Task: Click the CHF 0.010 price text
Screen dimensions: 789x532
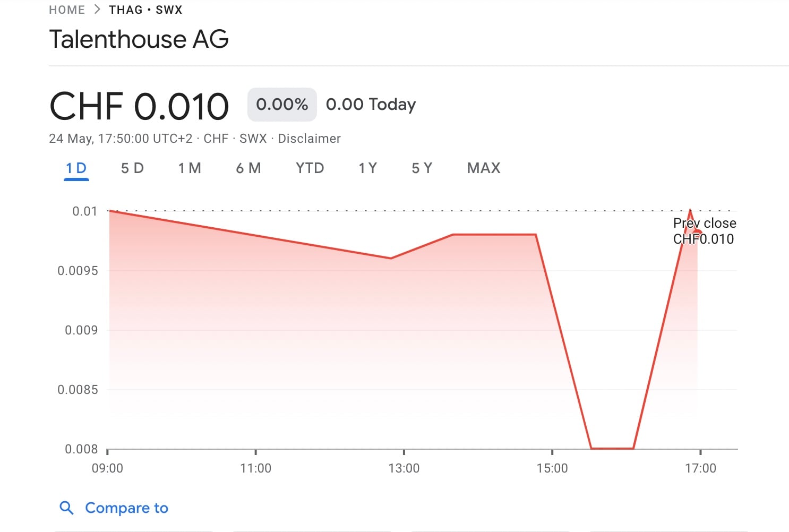Action: pos(139,106)
